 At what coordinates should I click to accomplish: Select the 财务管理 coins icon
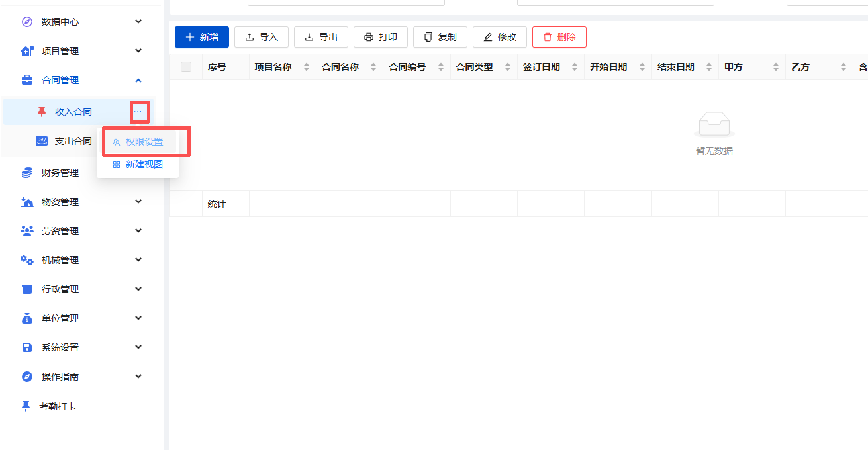click(26, 172)
